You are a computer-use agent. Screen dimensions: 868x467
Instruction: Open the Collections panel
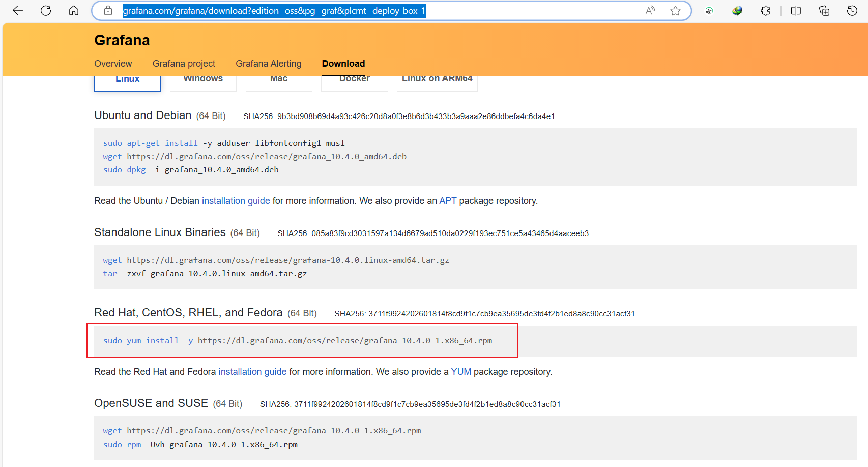click(x=824, y=11)
